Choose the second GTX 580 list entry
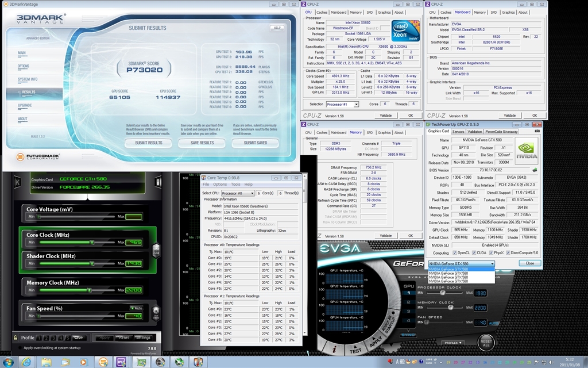Image resolution: width=588 pixels, height=368 pixels. [462, 273]
